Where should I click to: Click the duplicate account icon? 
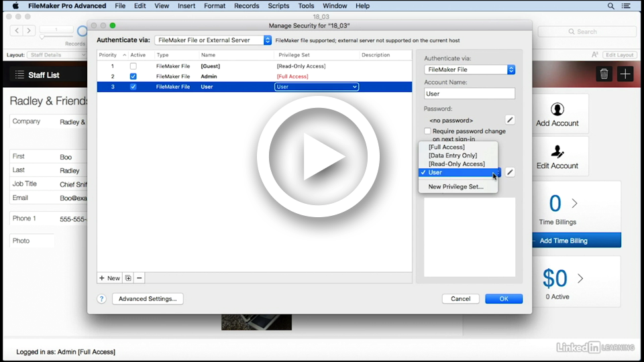tap(128, 278)
